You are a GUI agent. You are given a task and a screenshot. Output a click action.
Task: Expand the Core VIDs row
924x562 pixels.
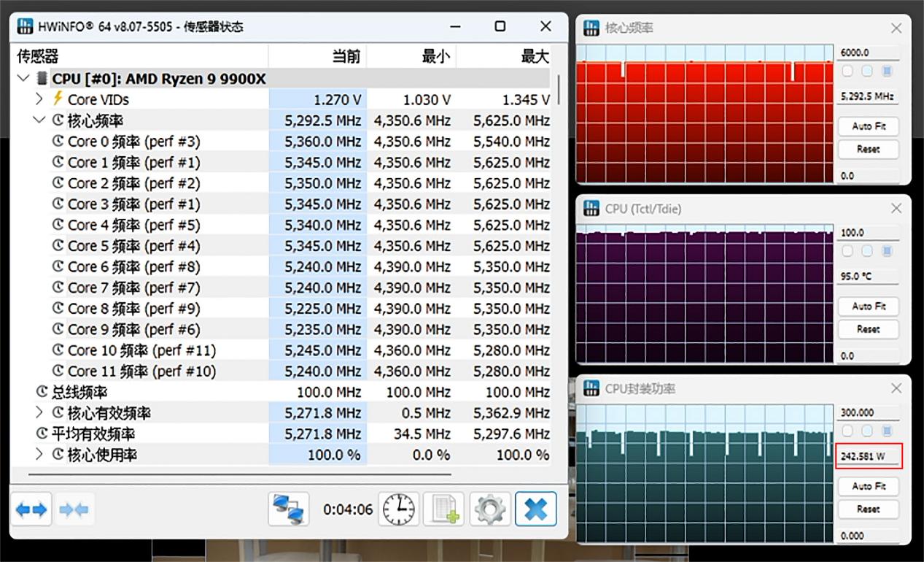(39, 99)
